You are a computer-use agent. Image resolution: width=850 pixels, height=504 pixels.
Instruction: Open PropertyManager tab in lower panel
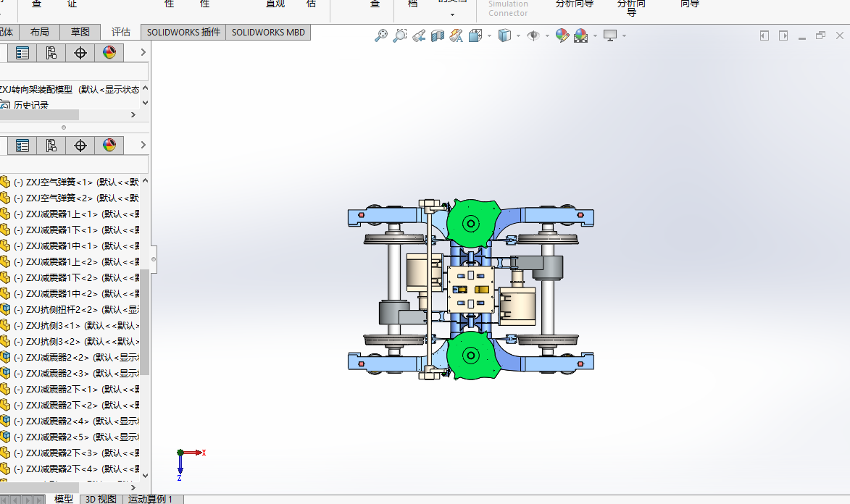tap(22, 146)
